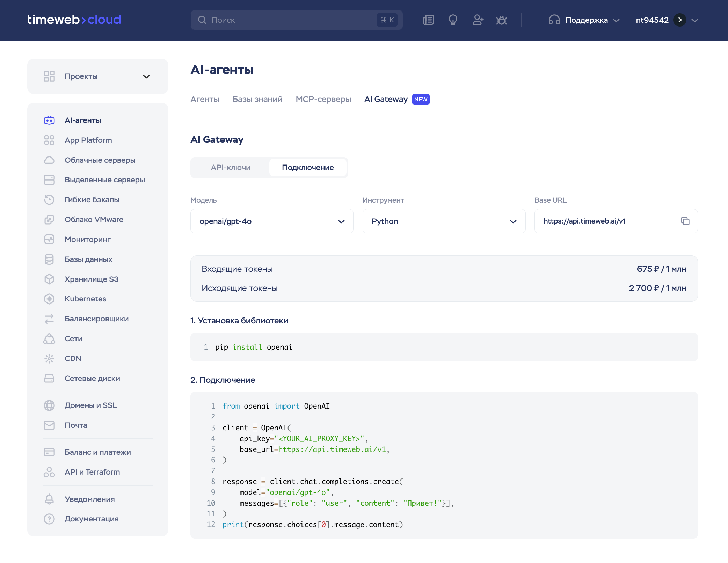Viewport: 728px width, 563px height.
Task: Click the news icon in the header
Action: tap(428, 20)
